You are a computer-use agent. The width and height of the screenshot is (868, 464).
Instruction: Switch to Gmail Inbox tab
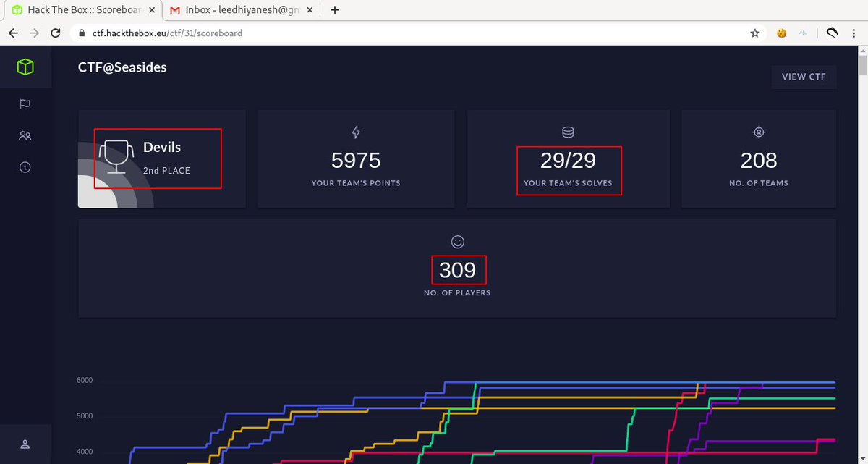coord(242,10)
